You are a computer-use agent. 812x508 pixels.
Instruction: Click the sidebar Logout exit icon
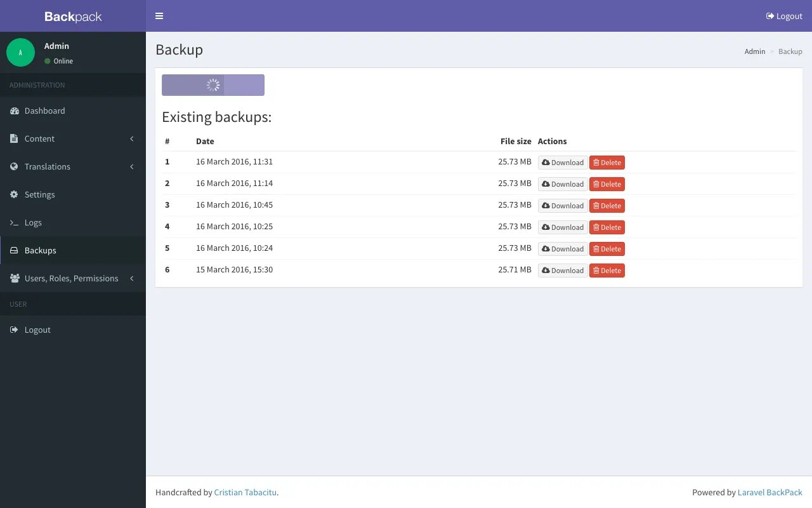[x=14, y=330]
